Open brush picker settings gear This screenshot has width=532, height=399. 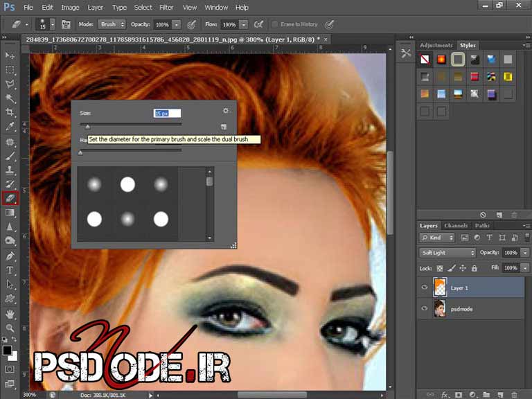tap(226, 111)
